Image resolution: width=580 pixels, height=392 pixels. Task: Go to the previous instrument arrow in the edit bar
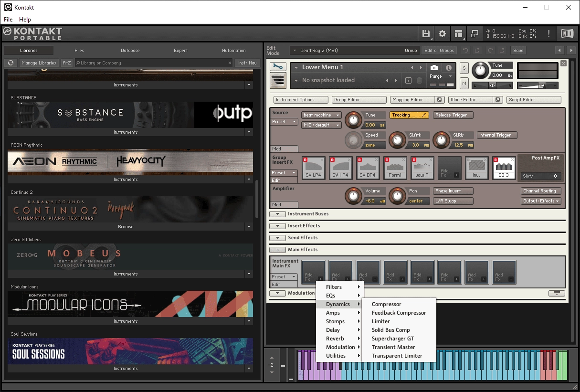point(559,50)
